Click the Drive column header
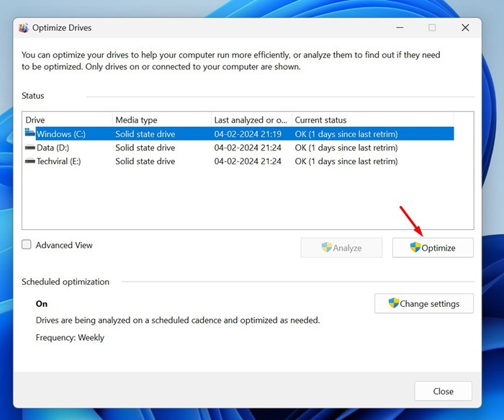The width and height of the screenshot is (504, 420). coord(68,120)
